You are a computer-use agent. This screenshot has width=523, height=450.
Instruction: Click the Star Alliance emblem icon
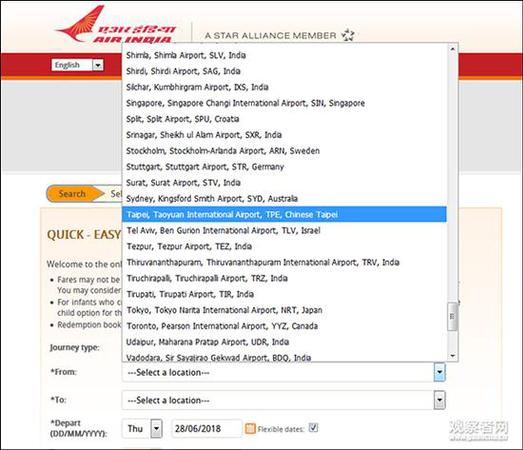point(348,35)
